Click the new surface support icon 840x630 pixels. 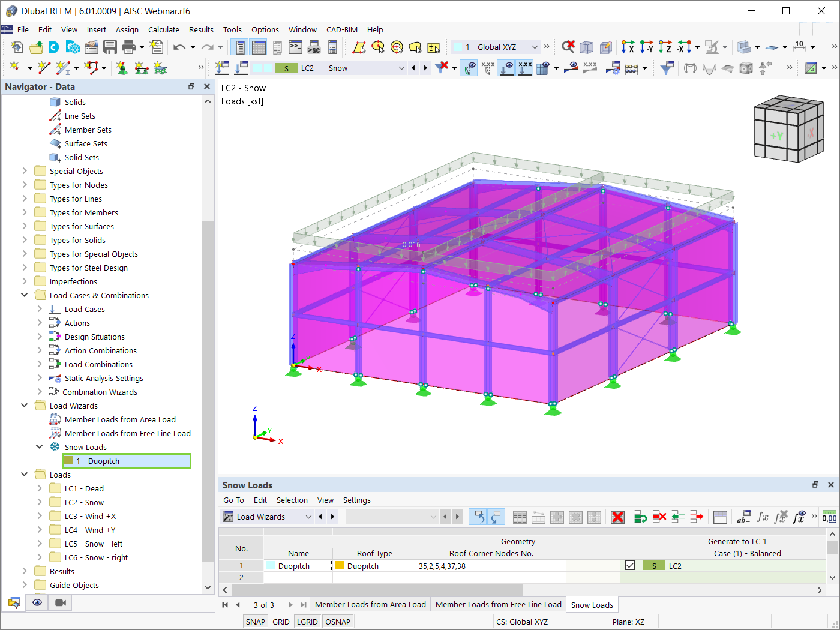pyautogui.click(x=160, y=68)
